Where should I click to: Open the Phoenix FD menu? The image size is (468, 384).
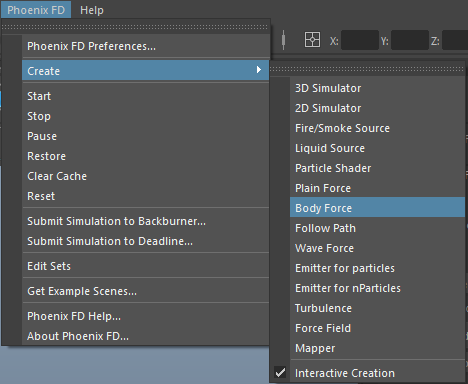36,10
